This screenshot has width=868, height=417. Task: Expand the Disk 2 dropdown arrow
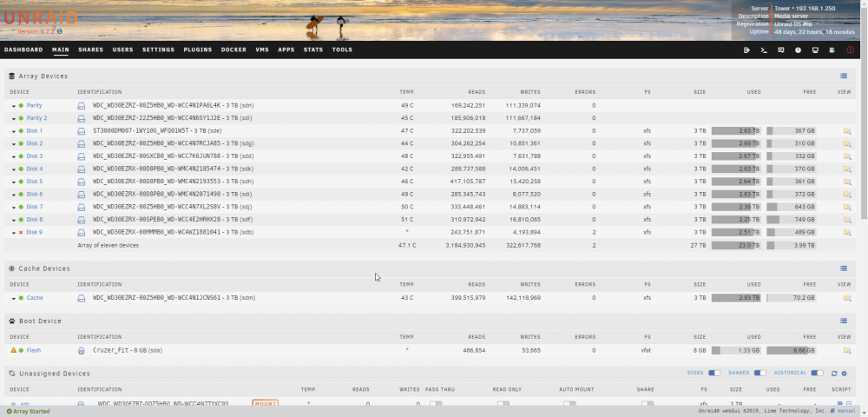pyautogui.click(x=14, y=144)
